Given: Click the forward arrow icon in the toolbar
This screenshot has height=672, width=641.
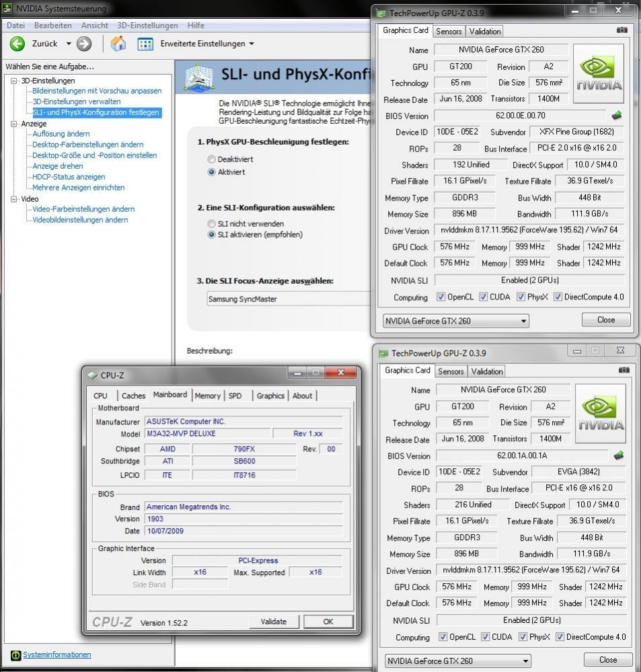Looking at the screenshot, I should coord(84,44).
